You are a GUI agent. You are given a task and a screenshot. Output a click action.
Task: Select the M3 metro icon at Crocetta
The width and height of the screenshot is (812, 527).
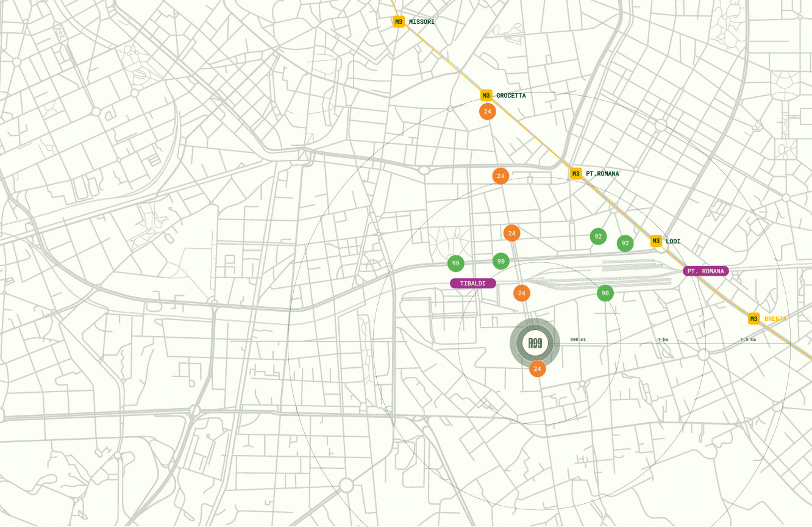pyautogui.click(x=486, y=96)
